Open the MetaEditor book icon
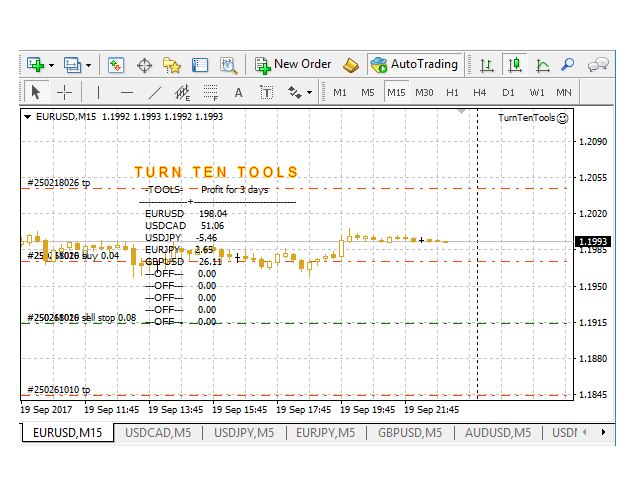 tap(350, 65)
